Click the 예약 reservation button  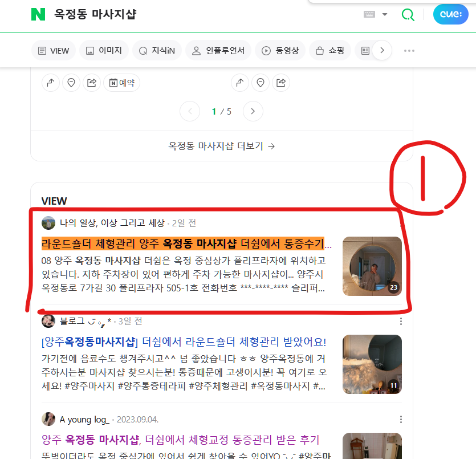point(122,83)
